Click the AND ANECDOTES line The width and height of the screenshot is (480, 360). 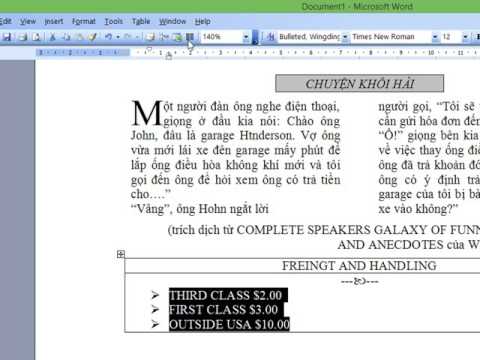[x=409, y=245]
